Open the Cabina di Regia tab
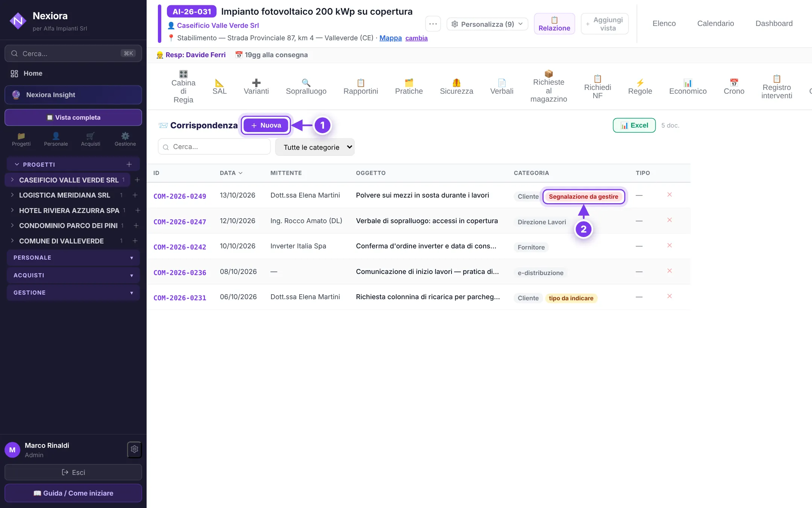812x508 pixels. click(183, 87)
